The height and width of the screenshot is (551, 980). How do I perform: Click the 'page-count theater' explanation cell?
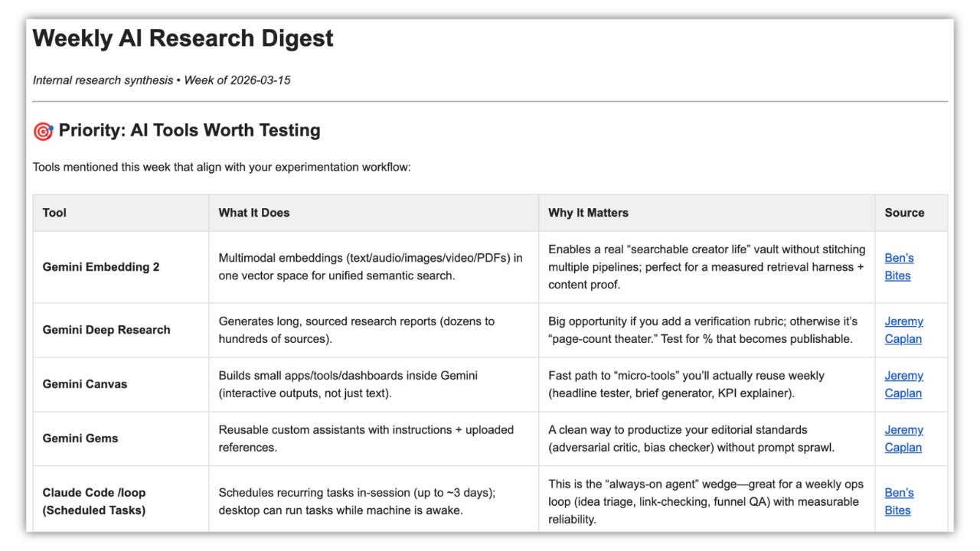tap(707, 330)
